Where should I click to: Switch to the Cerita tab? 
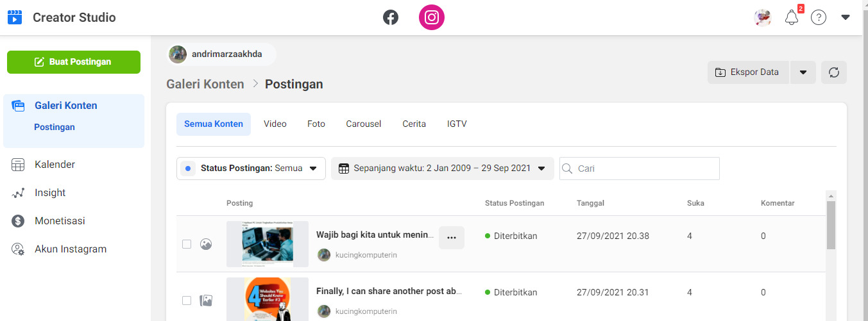coord(414,124)
